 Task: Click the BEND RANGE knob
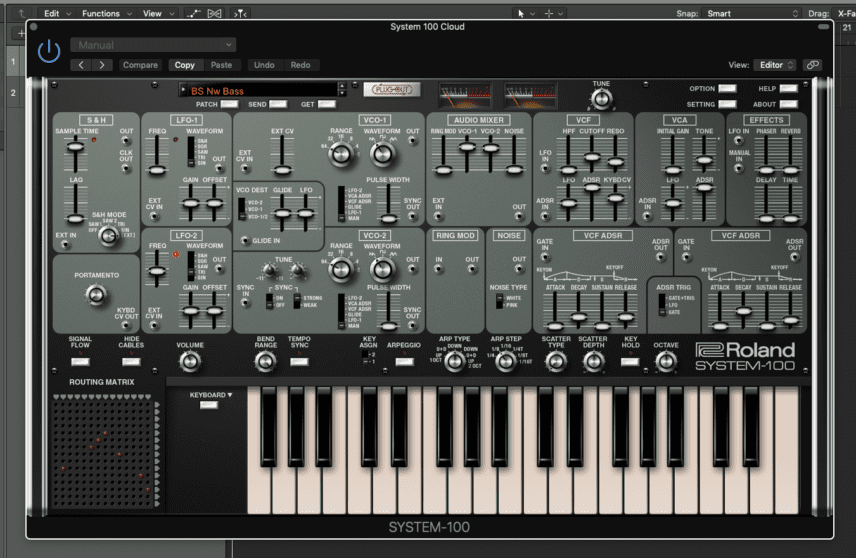(x=265, y=361)
